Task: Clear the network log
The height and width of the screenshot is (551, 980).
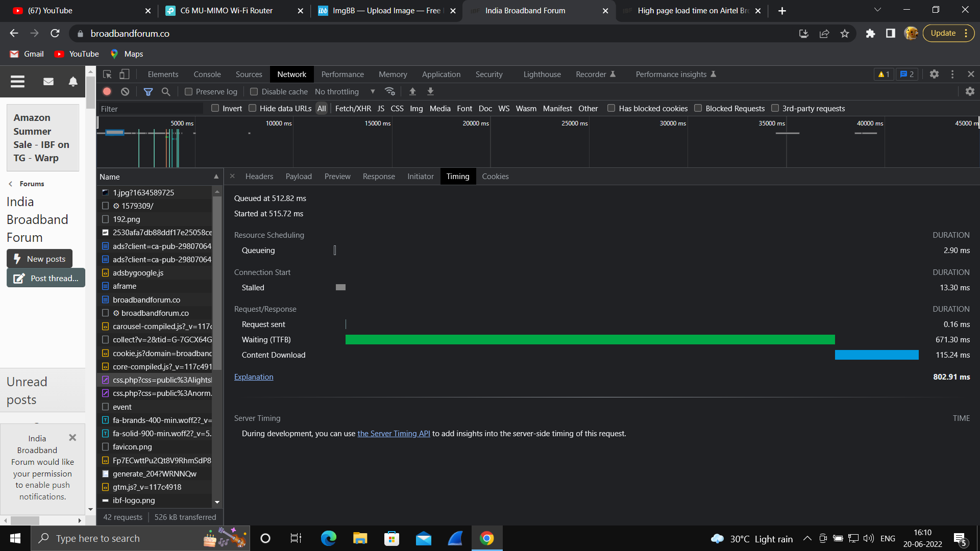Action: tap(125, 91)
